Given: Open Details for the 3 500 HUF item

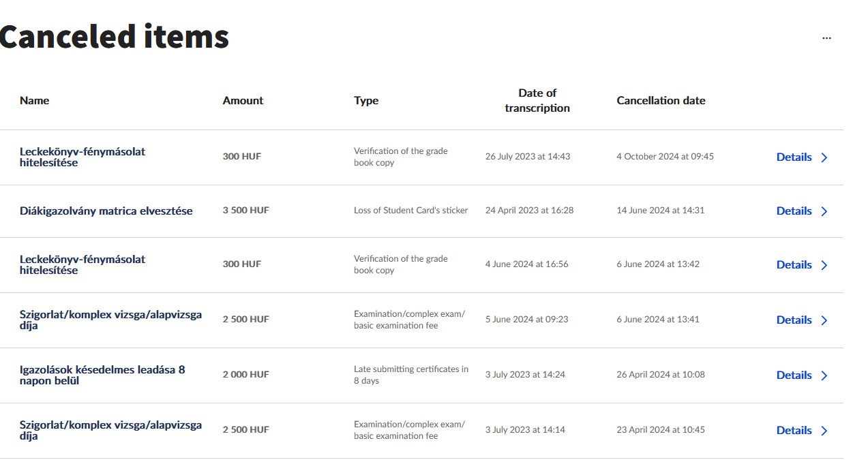Looking at the screenshot, I should click(794, 211).
